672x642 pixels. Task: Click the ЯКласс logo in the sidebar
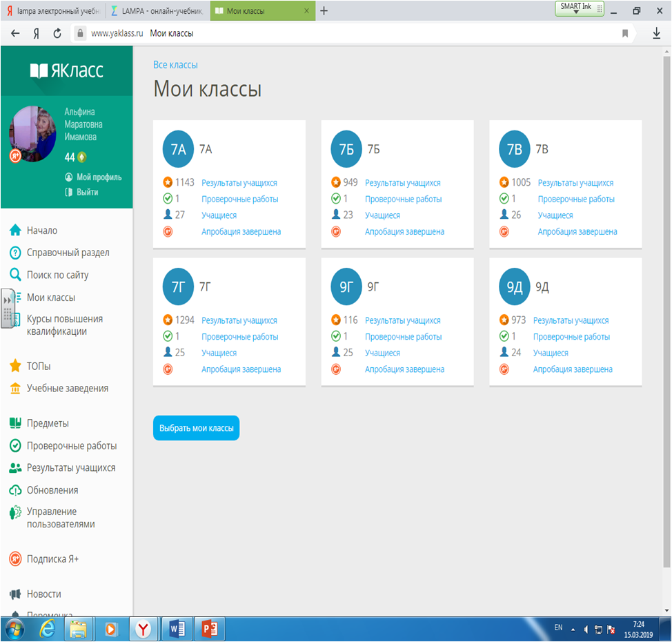[x=66, y=70]
